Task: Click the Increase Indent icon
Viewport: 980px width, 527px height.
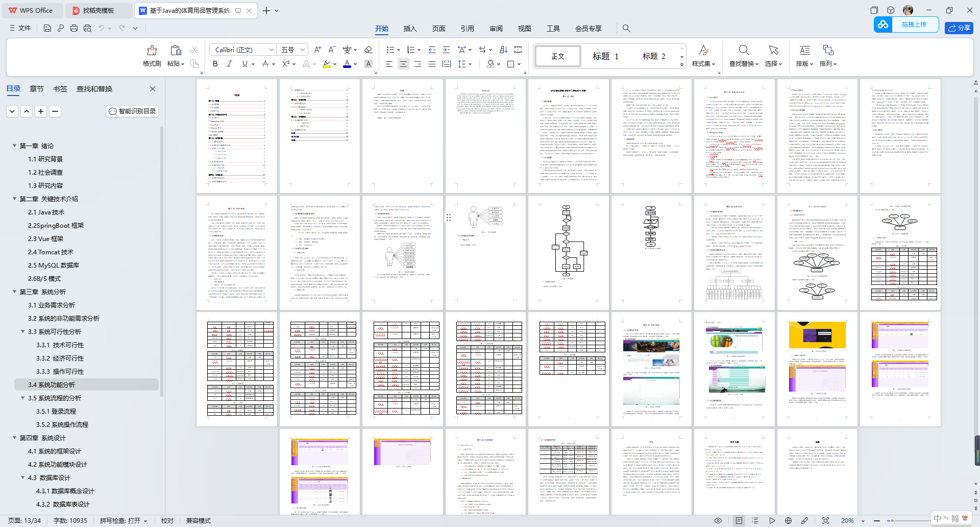Action: coord(447,50)
